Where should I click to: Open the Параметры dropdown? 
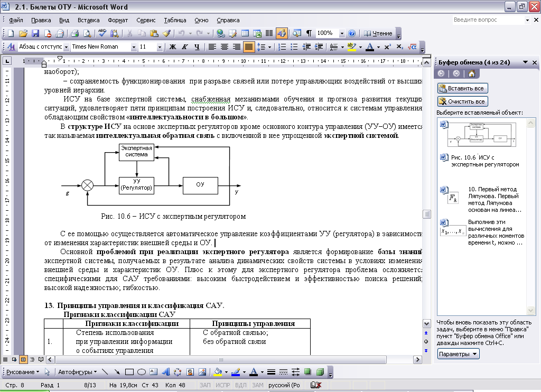pos(459,354)
